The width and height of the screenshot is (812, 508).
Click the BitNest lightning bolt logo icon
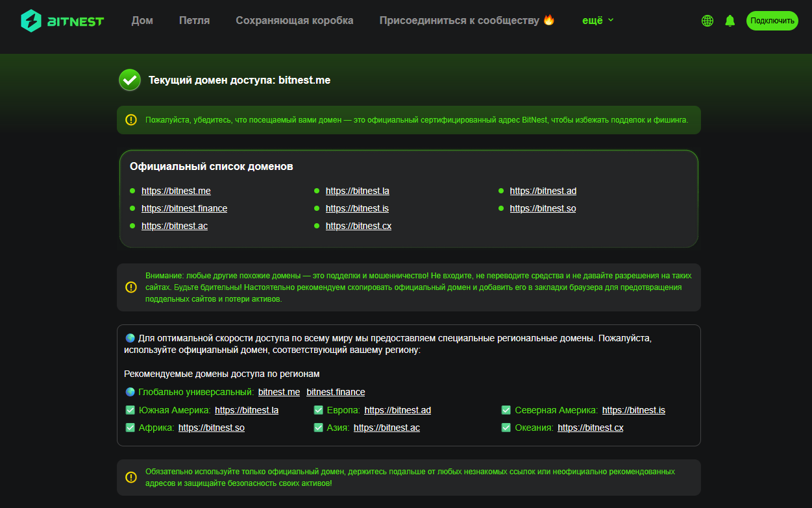(31, 20)
